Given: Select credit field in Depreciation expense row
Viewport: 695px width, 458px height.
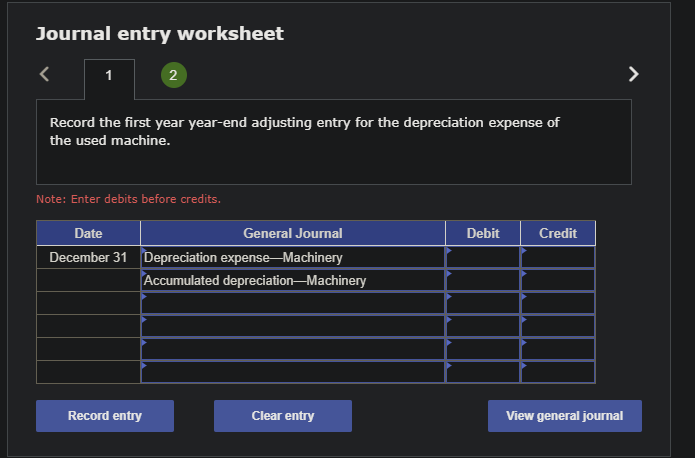Looking at the screenshot, I should (558, 257).
